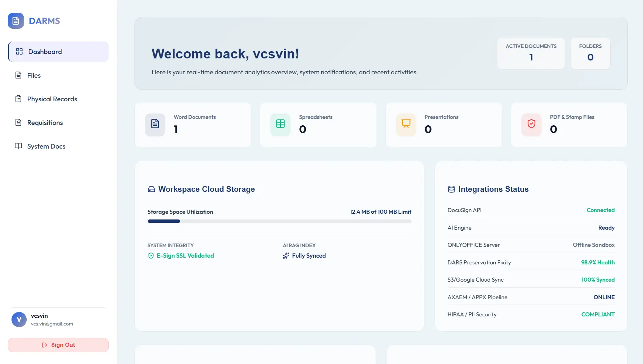Click the Fully Synced sparkle icon
Viewport: 643px width, 364px height.
[286, 256]
